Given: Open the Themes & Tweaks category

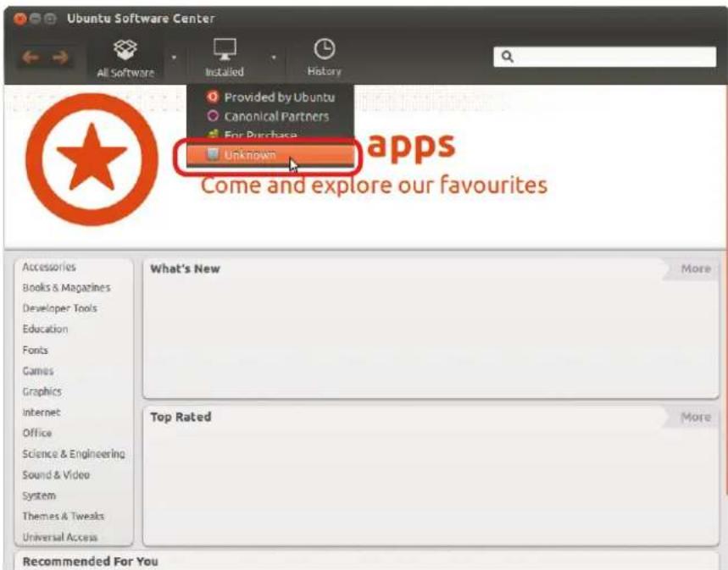Looking at the screenshot, I should coord(64,516).
